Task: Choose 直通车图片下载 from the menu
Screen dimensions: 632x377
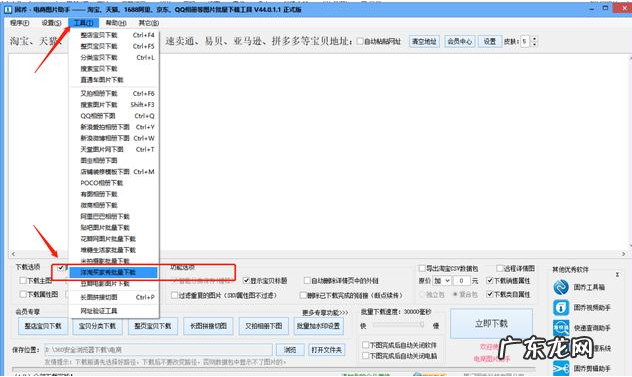Action: pyautogui.click(x=114, y=80)
